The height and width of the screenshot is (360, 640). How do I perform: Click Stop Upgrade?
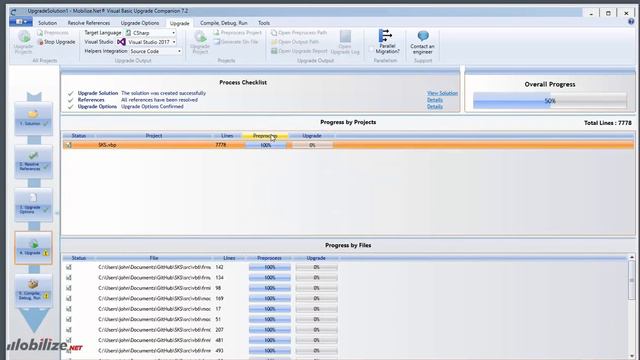tap(56, 42)
